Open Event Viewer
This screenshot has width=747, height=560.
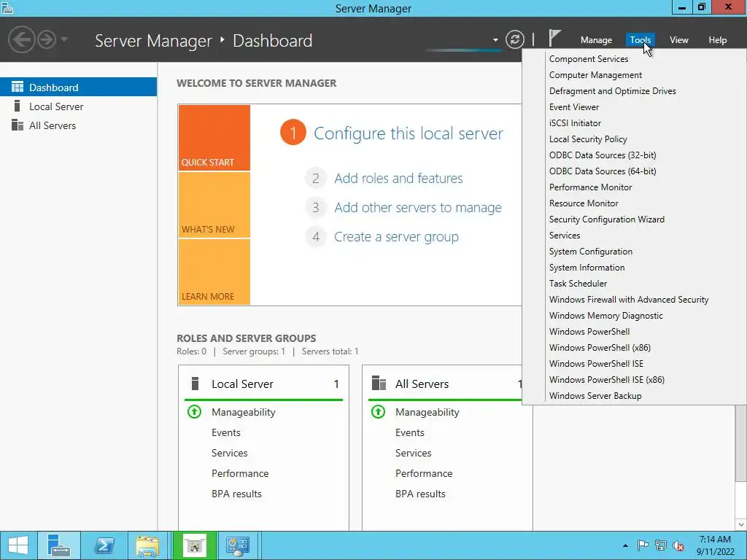tap(573, 107)
